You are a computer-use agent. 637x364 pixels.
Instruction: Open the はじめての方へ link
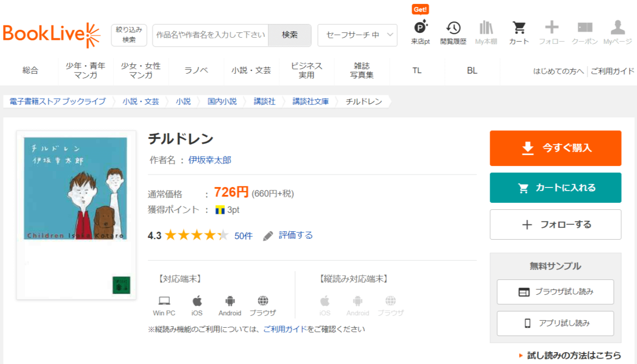[558, 71]
